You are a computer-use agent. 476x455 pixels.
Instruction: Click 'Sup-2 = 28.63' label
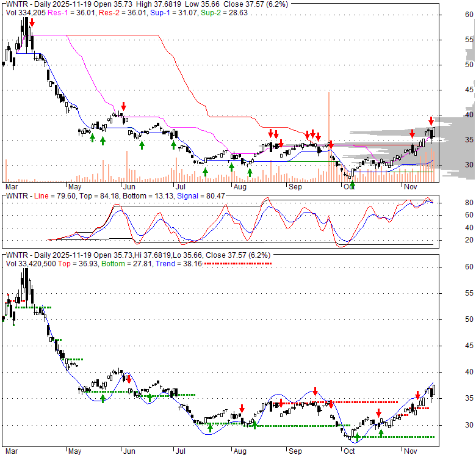[x=224, y=13]
